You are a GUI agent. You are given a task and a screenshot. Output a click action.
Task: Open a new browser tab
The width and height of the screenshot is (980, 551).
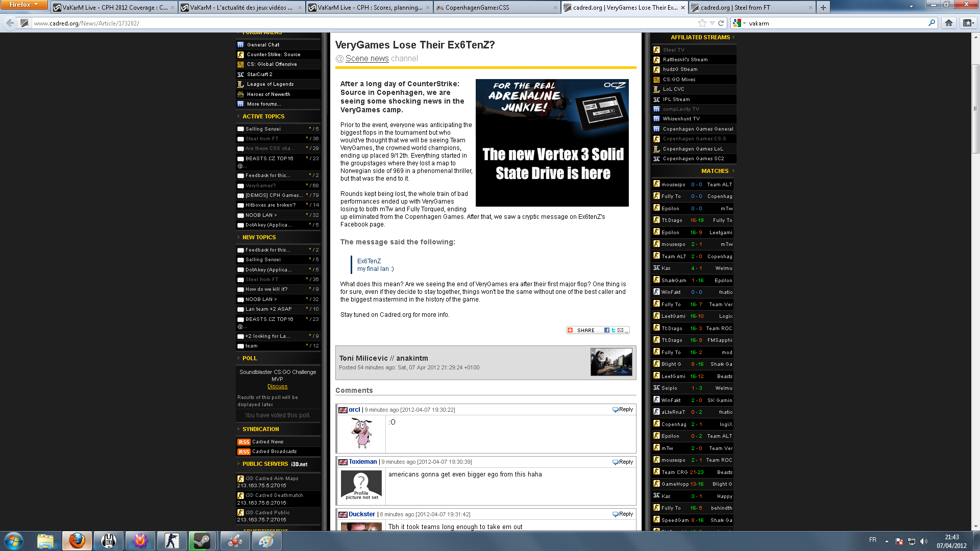point(823,8)
